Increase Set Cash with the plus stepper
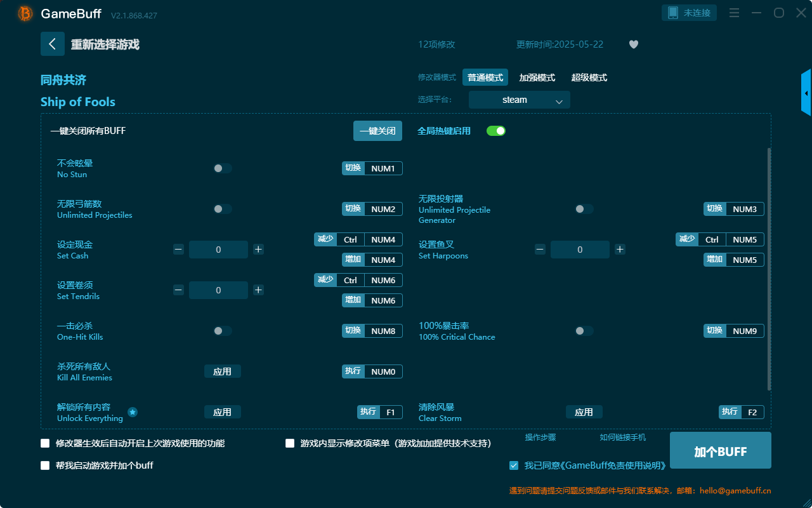This screenshot has width=812, height=508. click(x=258, y=250)
